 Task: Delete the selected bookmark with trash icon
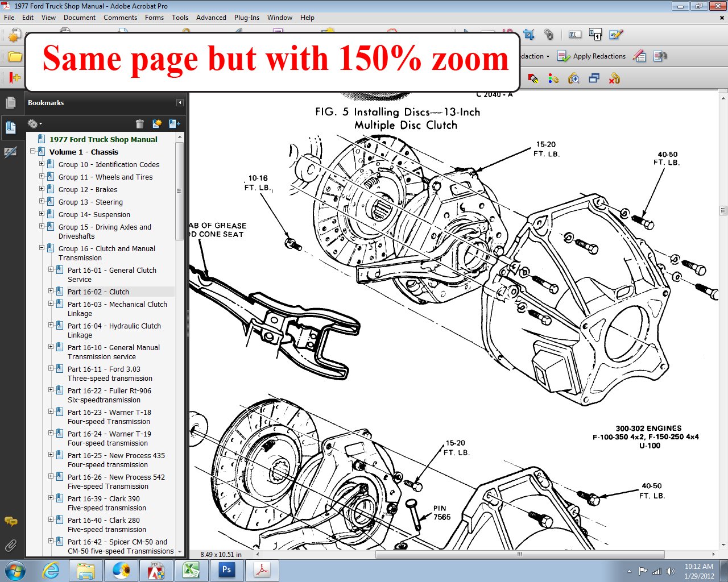coord(140,123)
